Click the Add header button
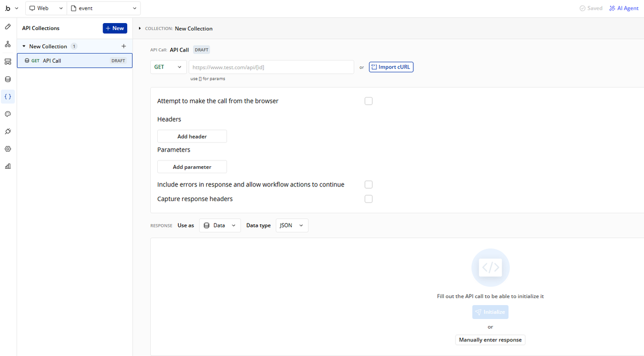 point(192,137)
